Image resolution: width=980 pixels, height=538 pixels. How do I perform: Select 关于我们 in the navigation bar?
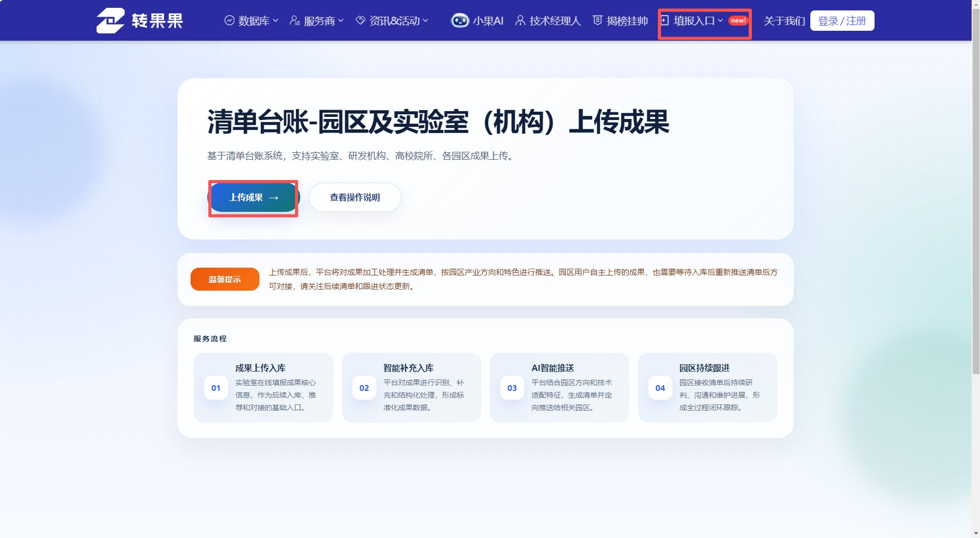pyautogui.click(x=784, y=20)
